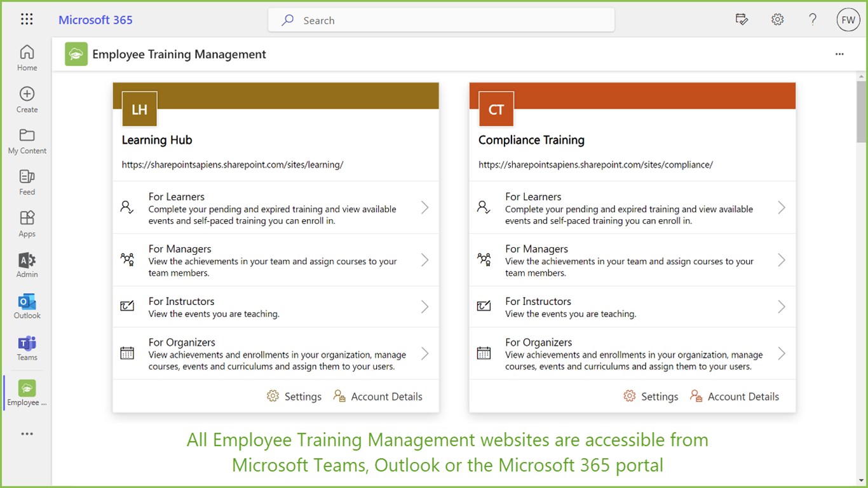Screen dimensions: 868x488
Task: Open Account Details for Learning Hub
Action: [378, 396]
